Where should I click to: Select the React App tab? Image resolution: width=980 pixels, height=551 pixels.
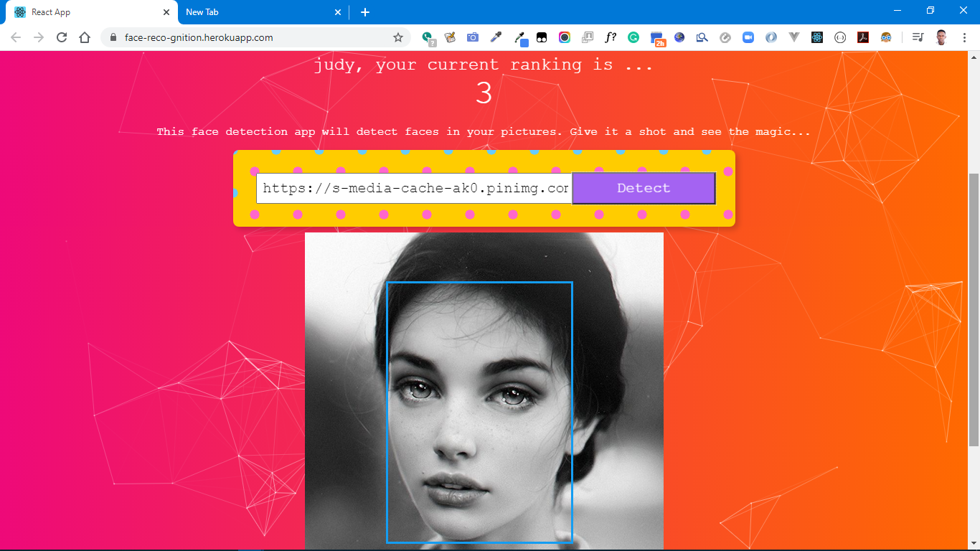(86, 12)
